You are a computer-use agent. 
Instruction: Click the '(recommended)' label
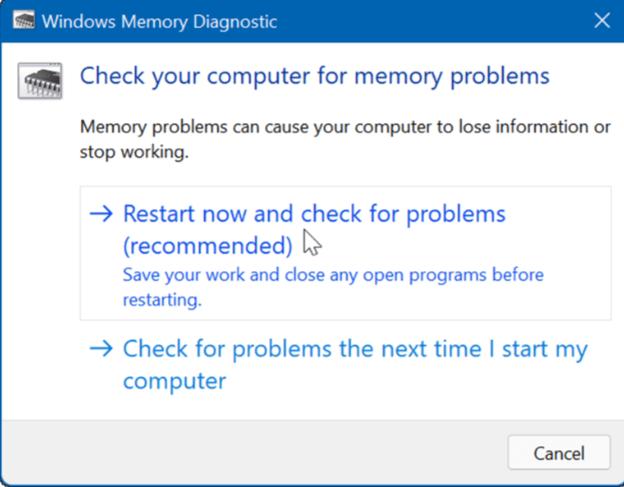click(x=208, y=245)
